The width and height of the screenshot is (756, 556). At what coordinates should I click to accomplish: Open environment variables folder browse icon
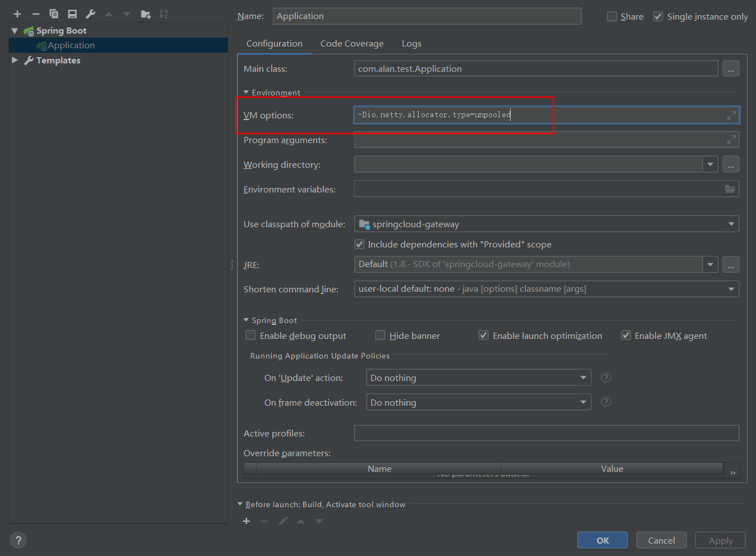click(730, 189)
